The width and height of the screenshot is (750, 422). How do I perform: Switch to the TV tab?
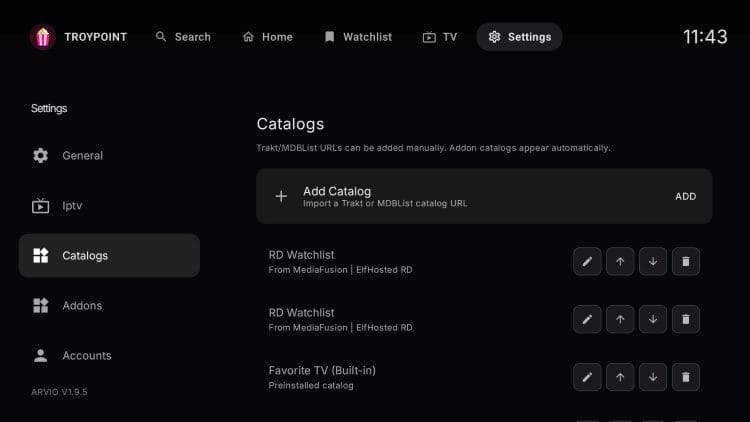point(440,37)
